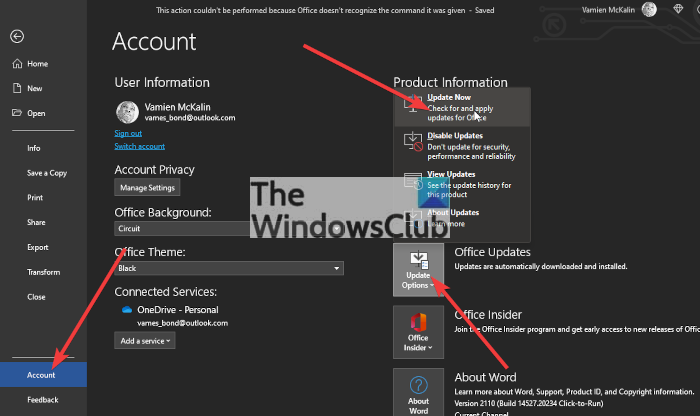Open the Office Insider dropdown button
This screenshot has width=700, height=416.
point(418,332)
